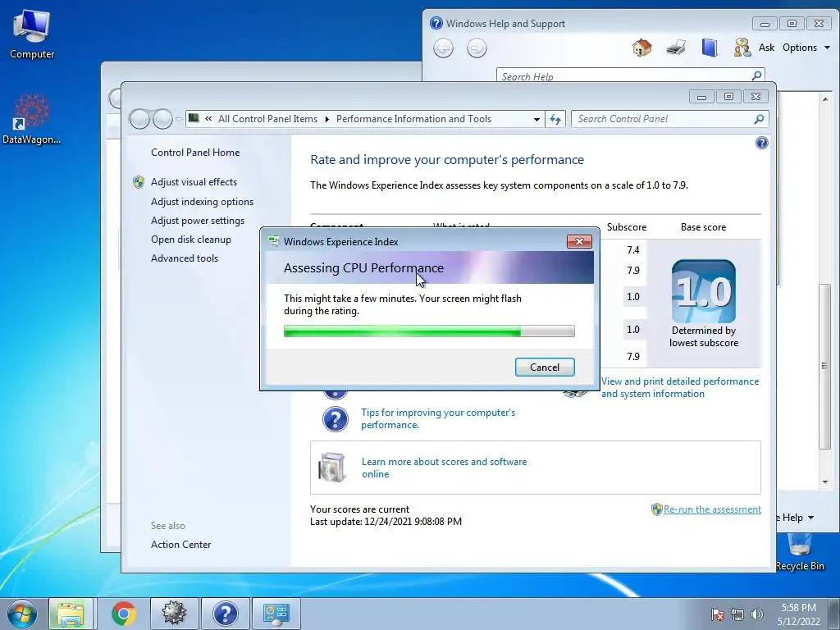Click Re-run the assessment link
Viewport: 840px width, 630px height.
712,509
